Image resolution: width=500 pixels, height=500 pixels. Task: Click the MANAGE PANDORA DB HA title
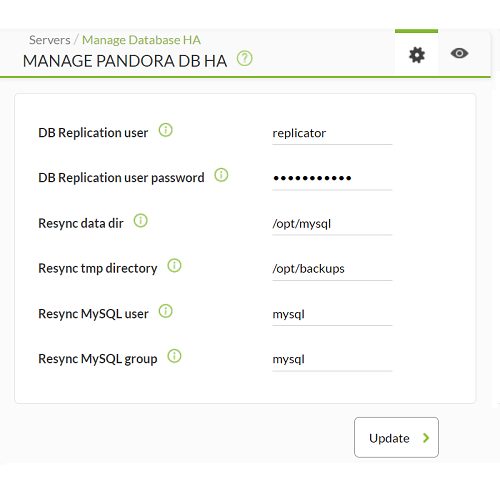125,61
